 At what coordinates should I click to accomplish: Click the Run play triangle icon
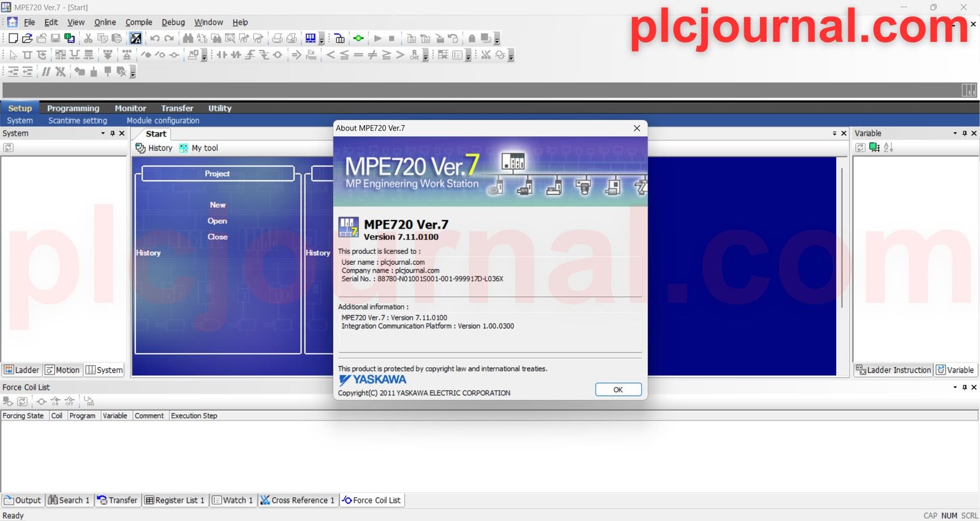378,38
